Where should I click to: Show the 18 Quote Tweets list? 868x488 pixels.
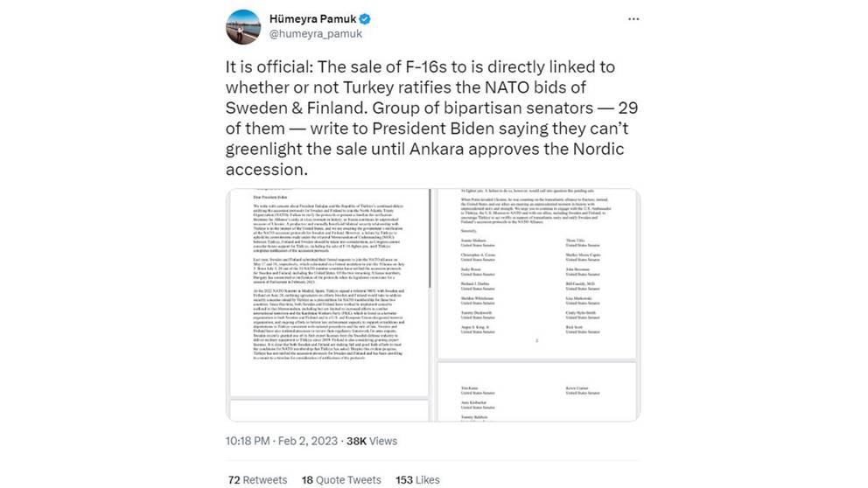tap(341, 480)
